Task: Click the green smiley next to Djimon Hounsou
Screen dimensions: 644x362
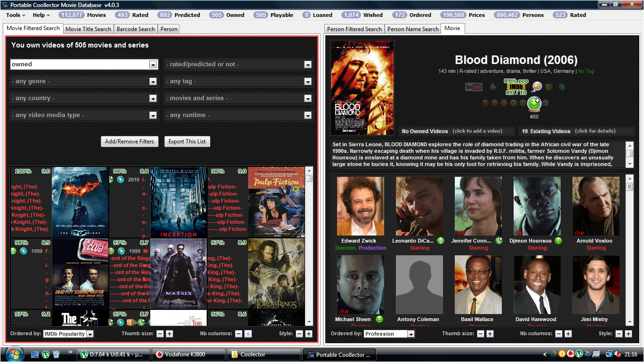Action: 558,241
